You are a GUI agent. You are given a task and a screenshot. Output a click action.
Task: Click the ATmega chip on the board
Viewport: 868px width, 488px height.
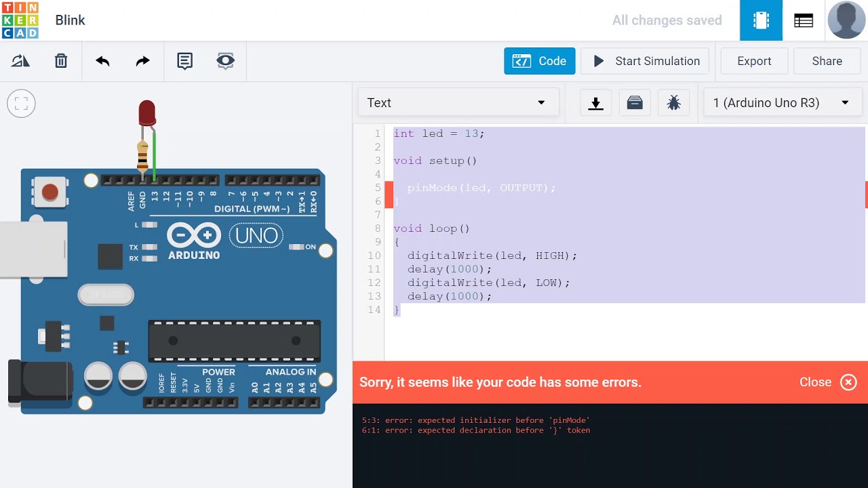235,340
